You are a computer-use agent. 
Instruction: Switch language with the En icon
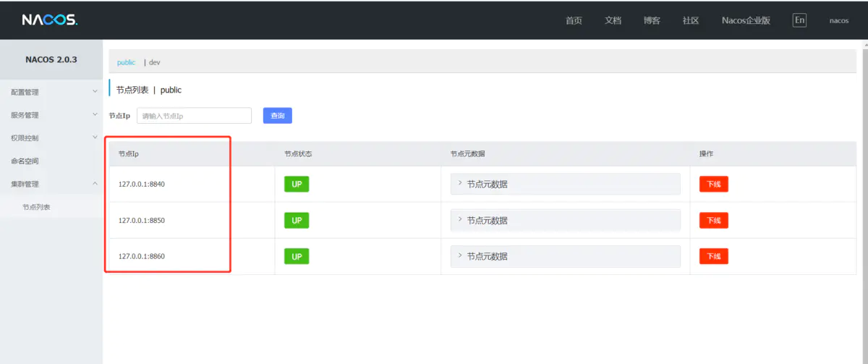(799, 20)
